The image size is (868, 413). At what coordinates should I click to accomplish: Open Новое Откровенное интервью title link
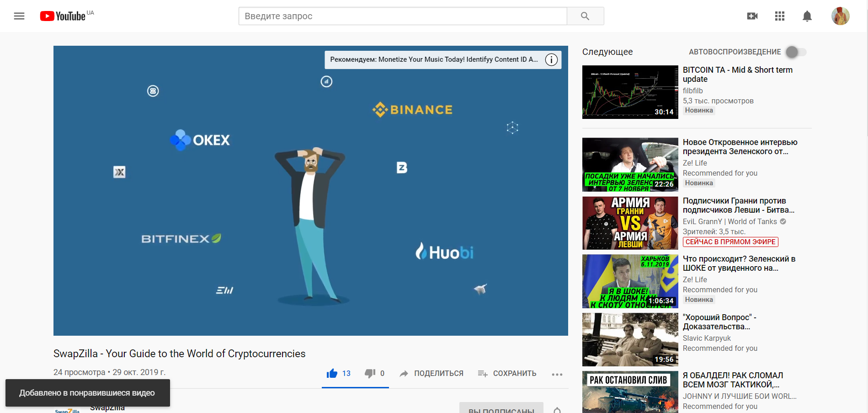[740, 147]
